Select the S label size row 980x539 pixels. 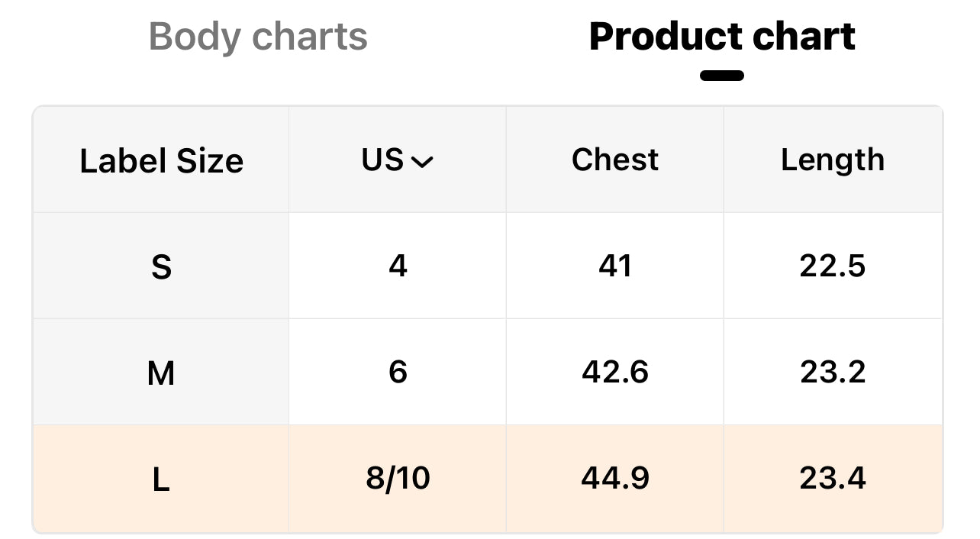[x=488, y=266]
